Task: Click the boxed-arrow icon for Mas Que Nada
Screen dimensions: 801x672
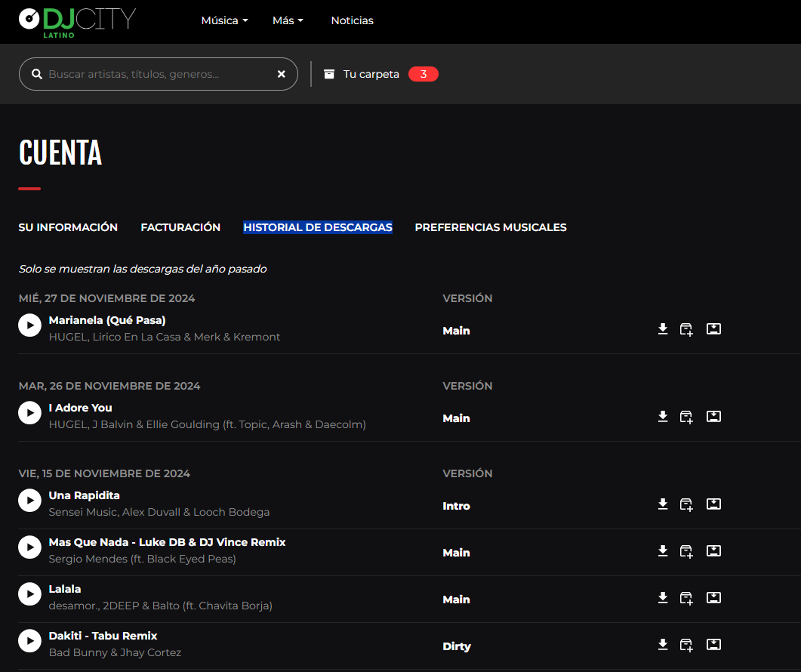Action: [x=713, y=550]
